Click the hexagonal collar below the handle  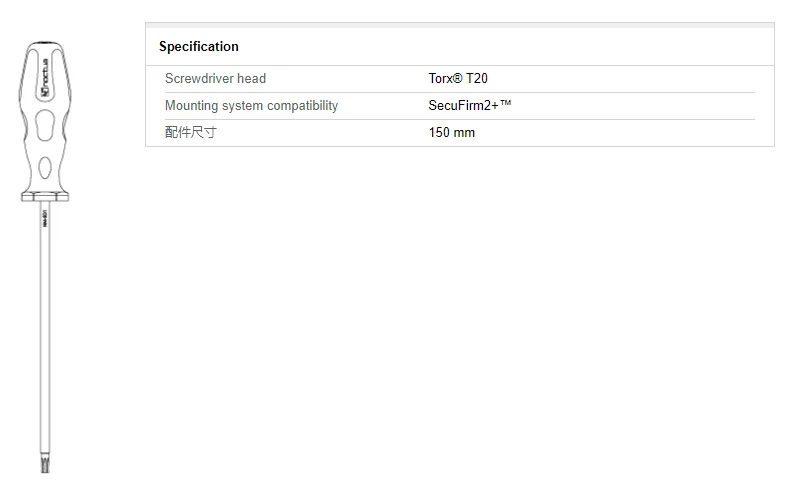45,198
